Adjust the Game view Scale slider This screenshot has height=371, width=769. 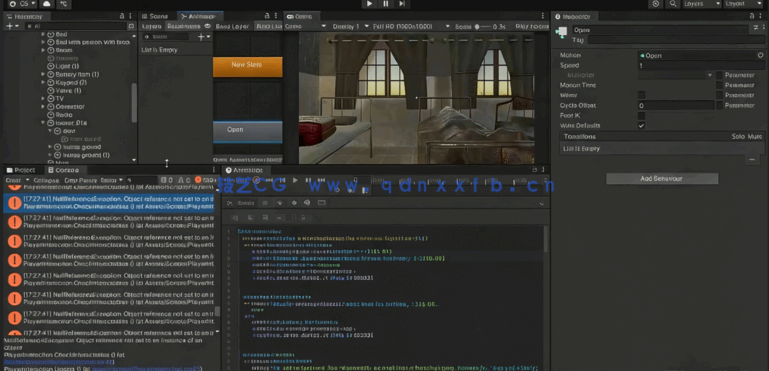tap(483, 26)
